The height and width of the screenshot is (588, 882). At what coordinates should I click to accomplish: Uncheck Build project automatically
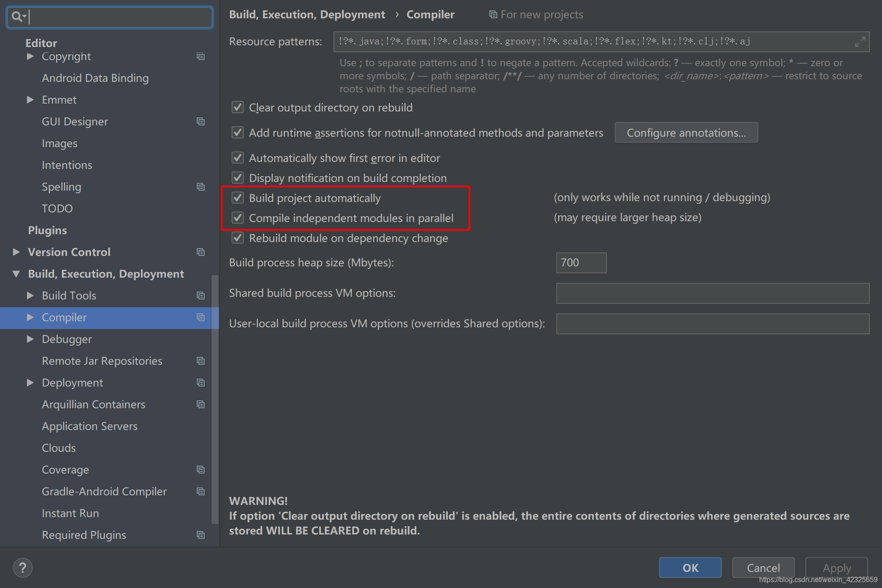click(x=238, y=198)
